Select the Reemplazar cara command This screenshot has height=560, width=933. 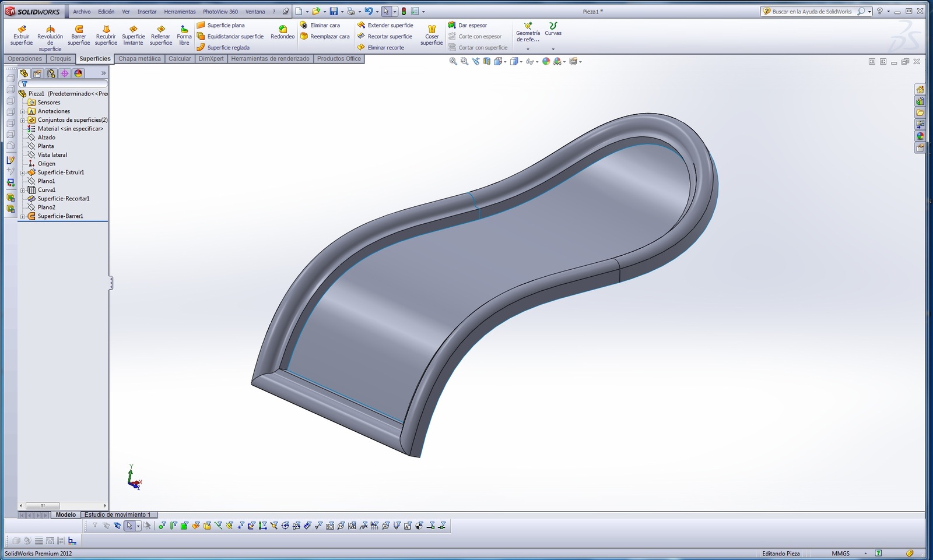coord(325,36)
